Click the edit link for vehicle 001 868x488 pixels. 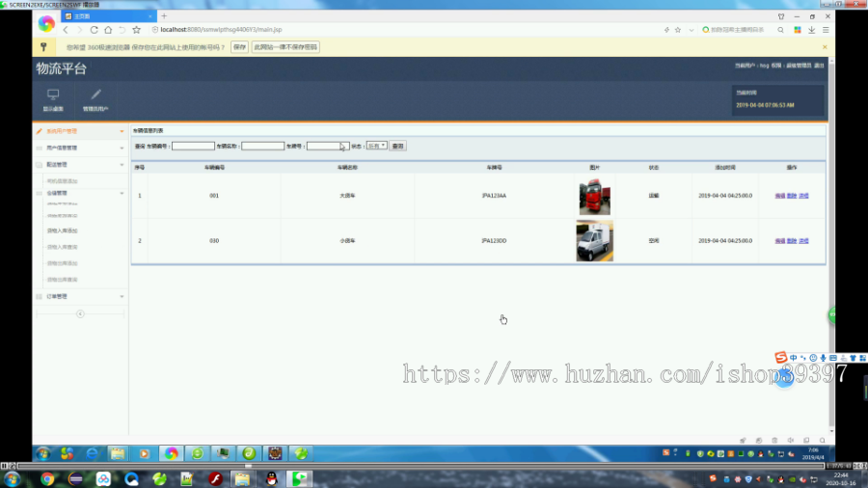pos(779,196)
